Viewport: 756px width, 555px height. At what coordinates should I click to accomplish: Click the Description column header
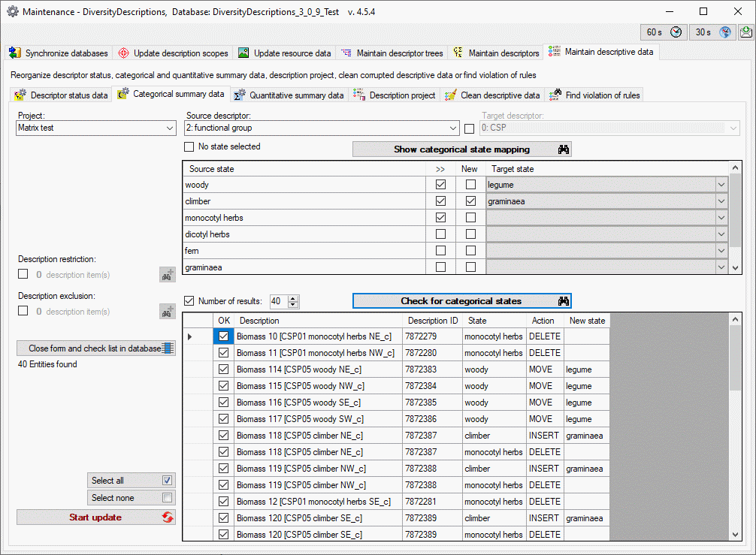click(318, 321)
